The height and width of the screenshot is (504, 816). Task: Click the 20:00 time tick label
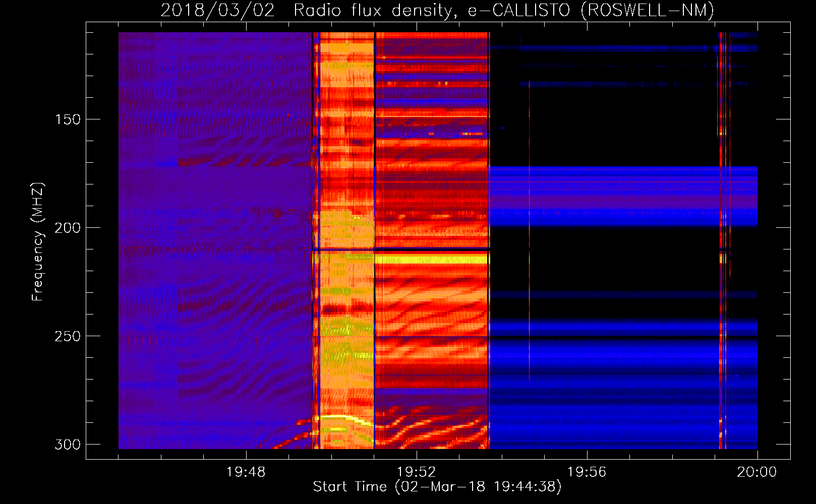coord(757,472)
